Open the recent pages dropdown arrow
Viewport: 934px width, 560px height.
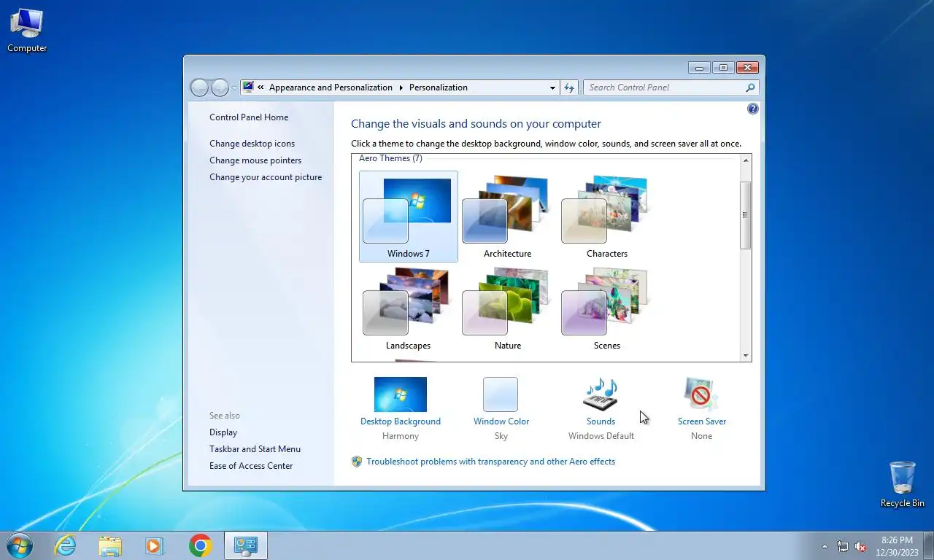pos(234,88)
